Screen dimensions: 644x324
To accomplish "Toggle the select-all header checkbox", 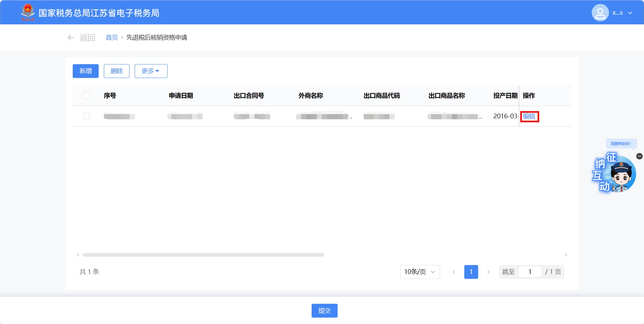I will (x=87, y=95).
